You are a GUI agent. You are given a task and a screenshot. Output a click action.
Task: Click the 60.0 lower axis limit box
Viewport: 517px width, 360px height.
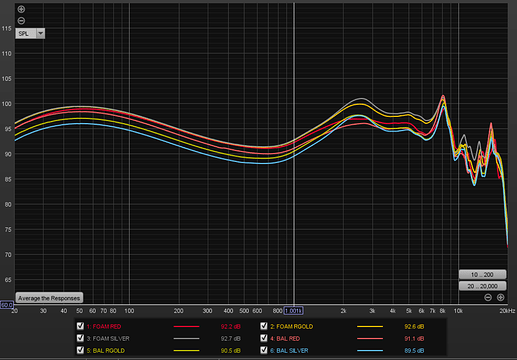pos(7,305)
